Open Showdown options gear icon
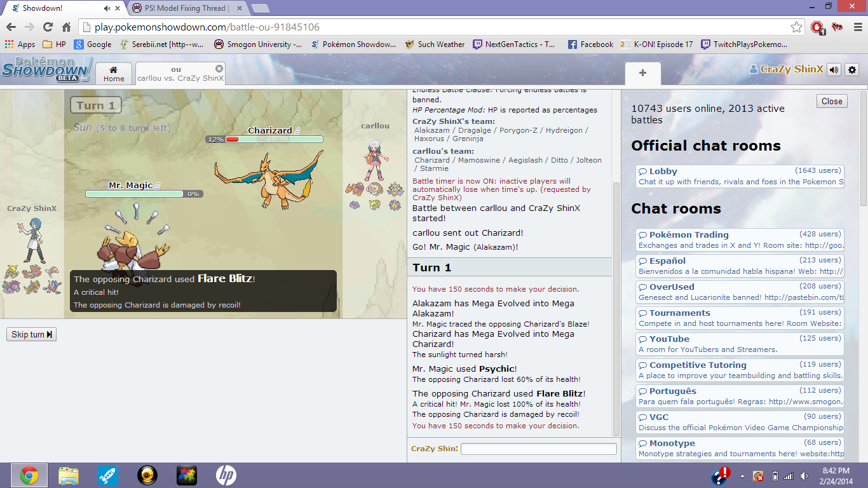 pyautogui.click(x=852, y=70)
